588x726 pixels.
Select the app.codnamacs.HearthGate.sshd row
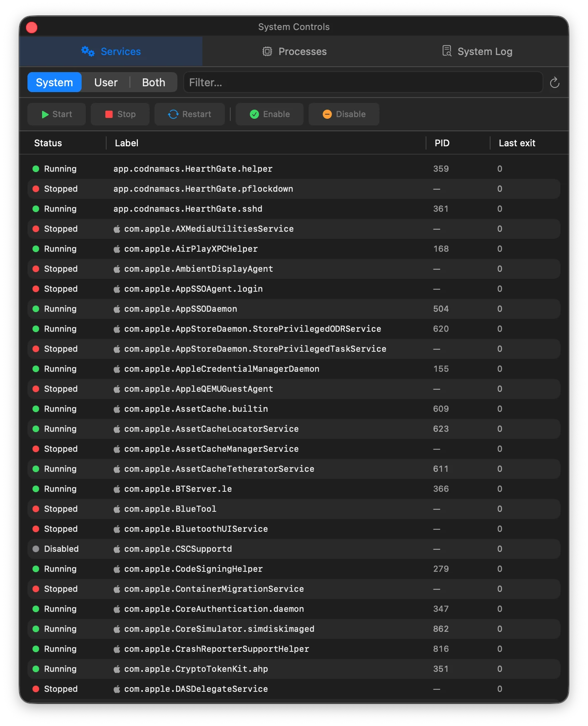(x=294, y=209)
